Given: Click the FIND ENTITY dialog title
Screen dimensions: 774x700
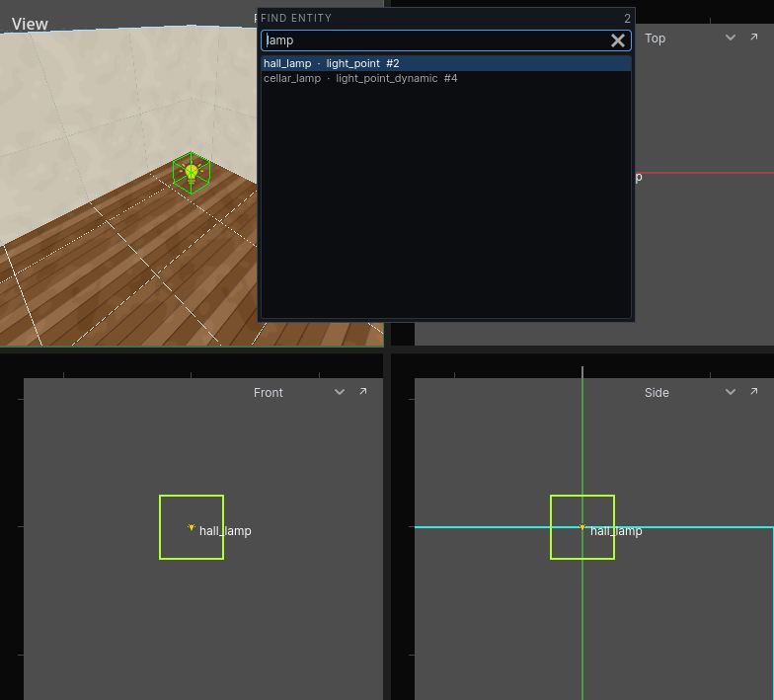Looking at the screenshot, I should (296, 18).
